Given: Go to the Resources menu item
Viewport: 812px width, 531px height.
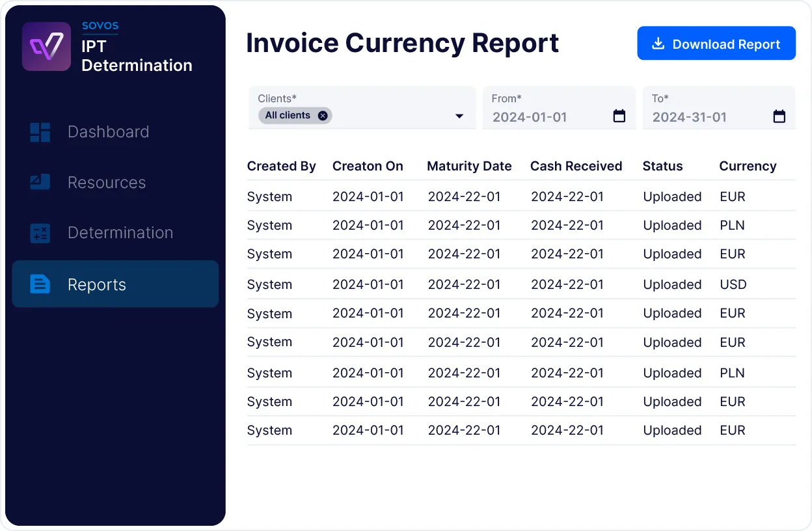Looking at the screenshot, I should (107, 183).
